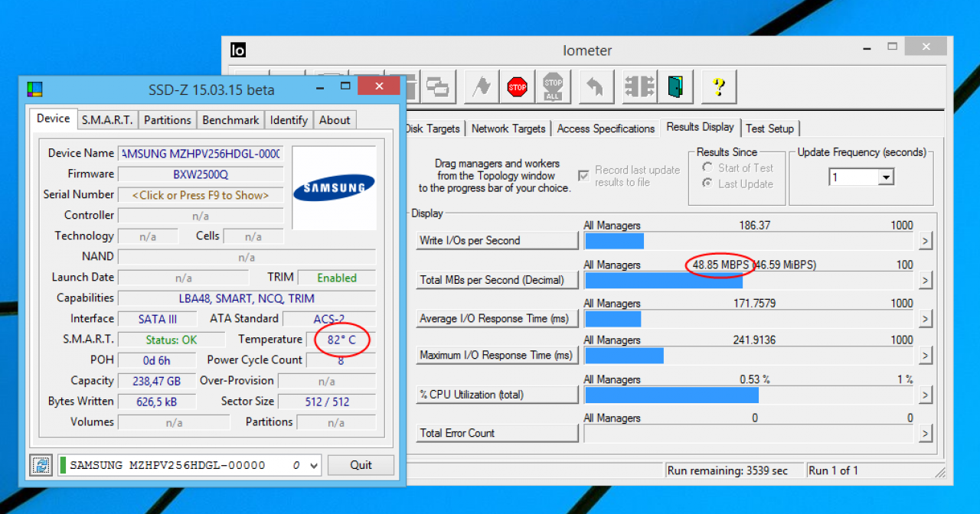
Task: Click the Reset workers arrow icon
Action: point(596,86)
